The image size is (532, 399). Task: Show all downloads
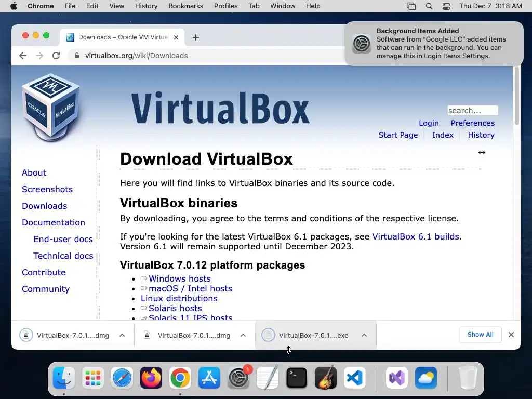(480, 335)
